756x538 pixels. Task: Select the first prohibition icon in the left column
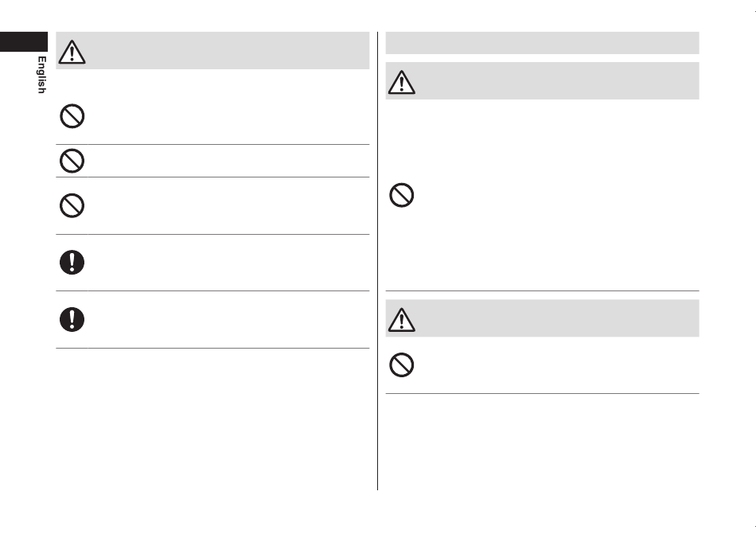(72, 116)
